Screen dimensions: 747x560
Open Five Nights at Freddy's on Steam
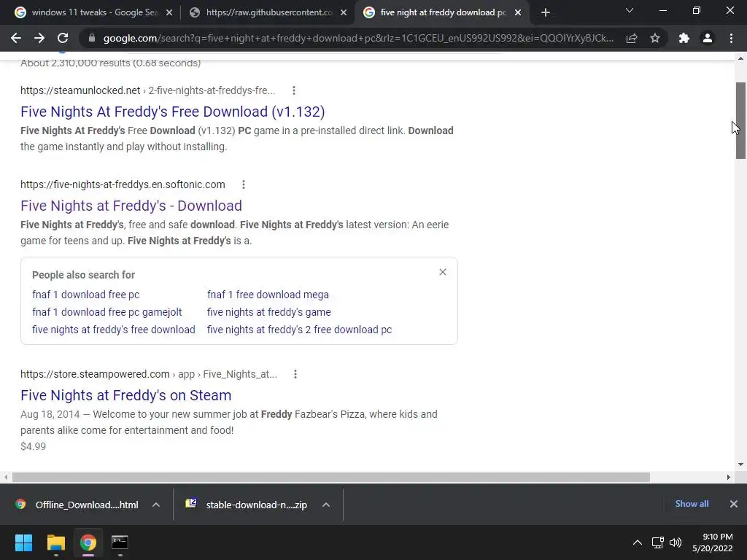point(125,395)
